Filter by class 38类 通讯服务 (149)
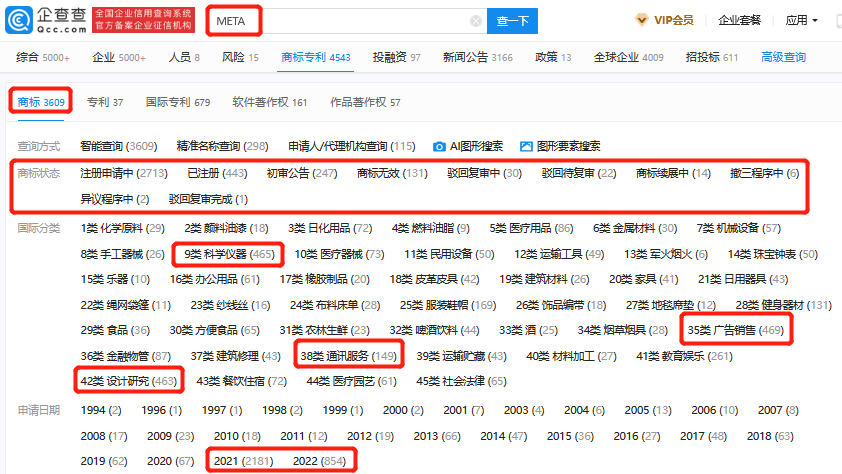Screen dimensions: 842x474 349,356
